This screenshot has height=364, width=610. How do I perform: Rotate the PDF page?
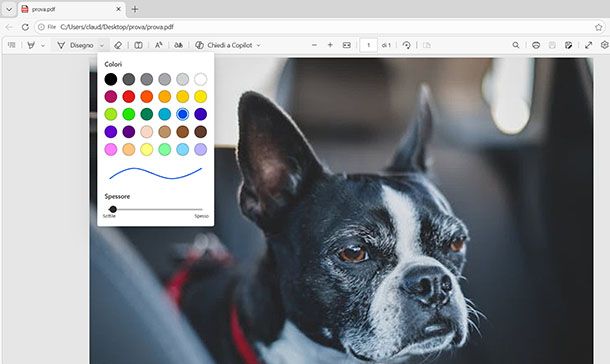407,45
